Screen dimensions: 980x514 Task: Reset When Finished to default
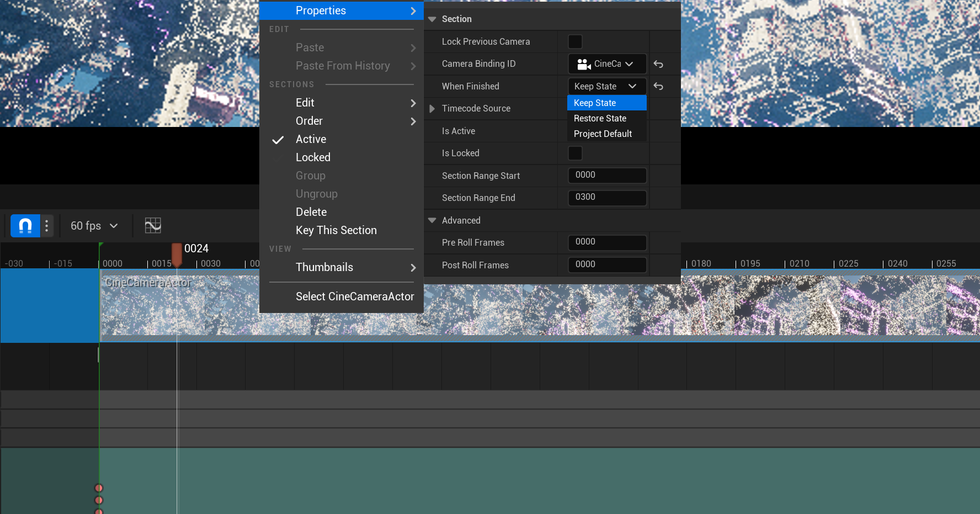[x=658, y=86]
